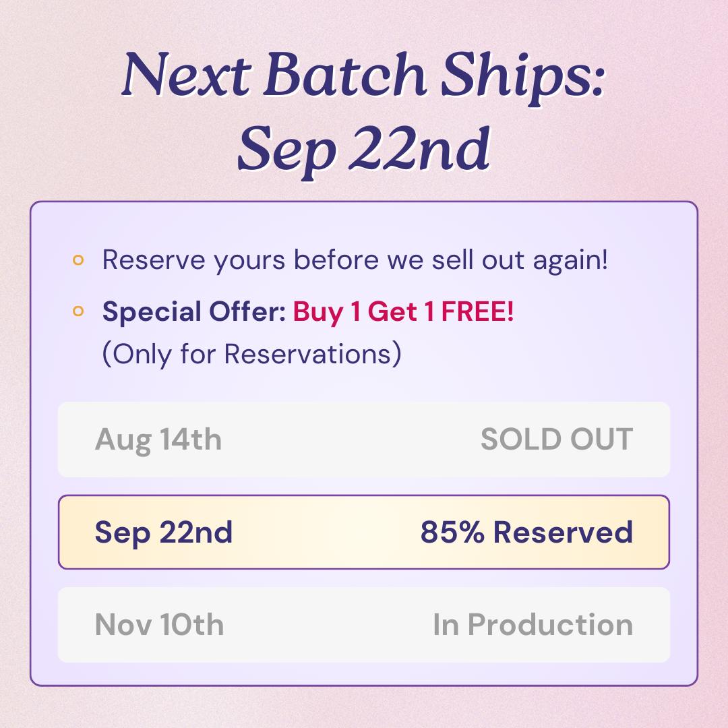This screenshot has height=728, width=728.
Task: Select the highlighted Sep 22nd batch row
Action: pos(364,532)
